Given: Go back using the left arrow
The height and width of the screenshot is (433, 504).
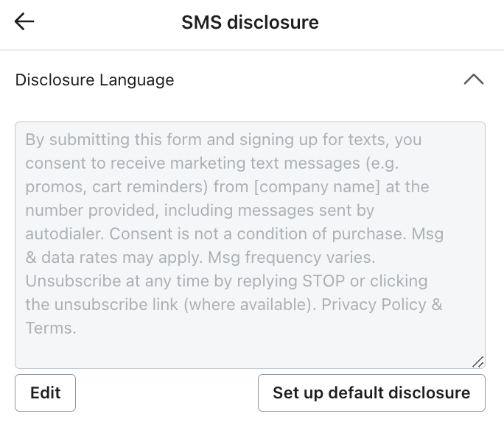Looking at the screenshot, I should click(x=24, y=22).
